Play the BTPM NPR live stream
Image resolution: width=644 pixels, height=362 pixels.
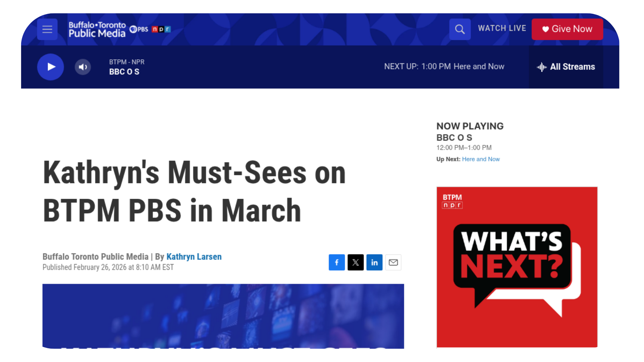(50, 67)
